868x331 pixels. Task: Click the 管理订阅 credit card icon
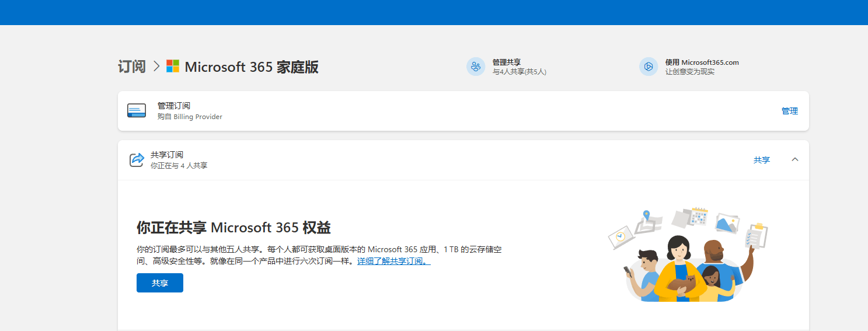pyautogui.click(x=137, y=111)
